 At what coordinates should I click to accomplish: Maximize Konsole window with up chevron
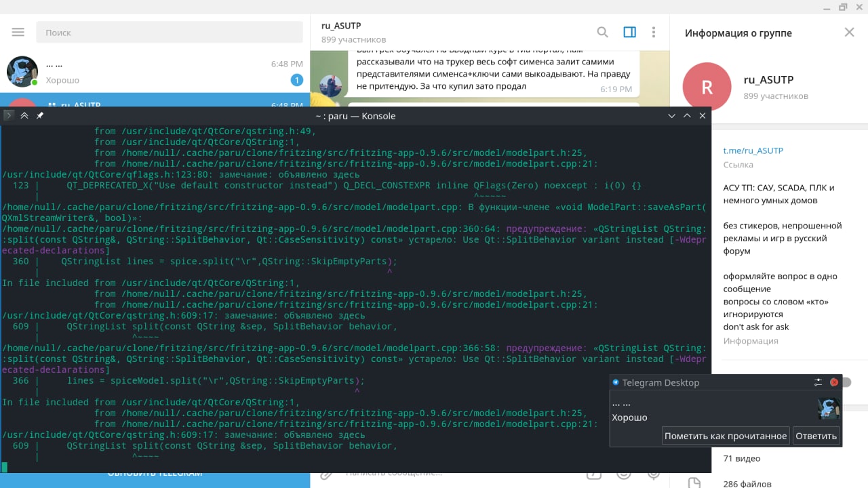tap(687, 116)
